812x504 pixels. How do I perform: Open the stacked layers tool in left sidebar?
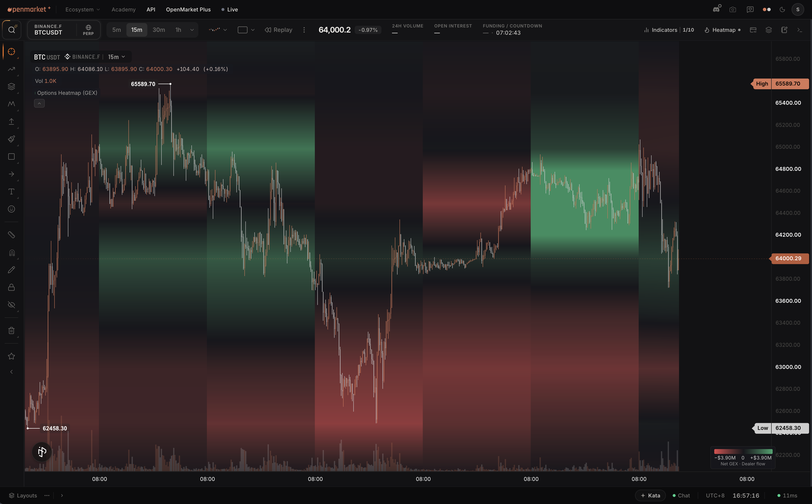click(x=11, y=87)
